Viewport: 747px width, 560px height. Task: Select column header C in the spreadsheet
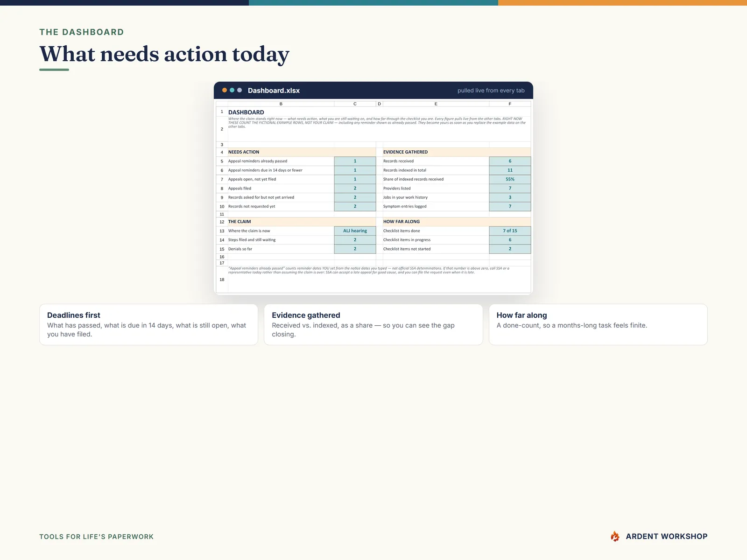pos(355,104)
